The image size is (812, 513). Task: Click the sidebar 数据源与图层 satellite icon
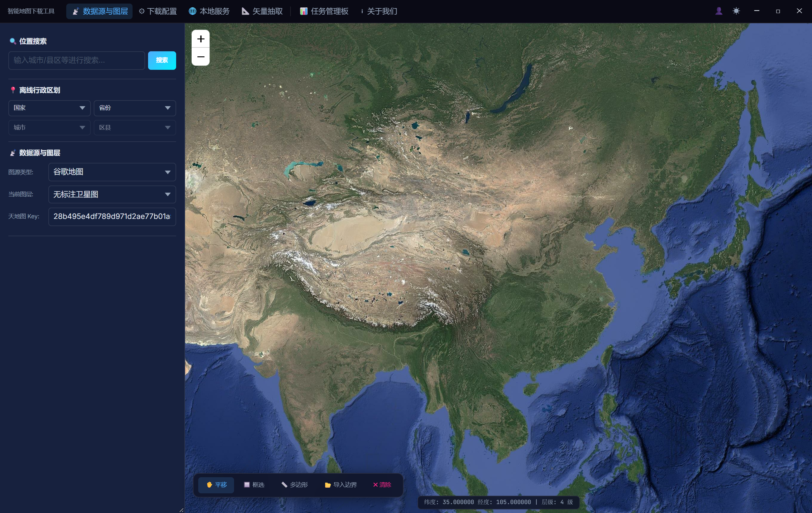click(13, 153)
